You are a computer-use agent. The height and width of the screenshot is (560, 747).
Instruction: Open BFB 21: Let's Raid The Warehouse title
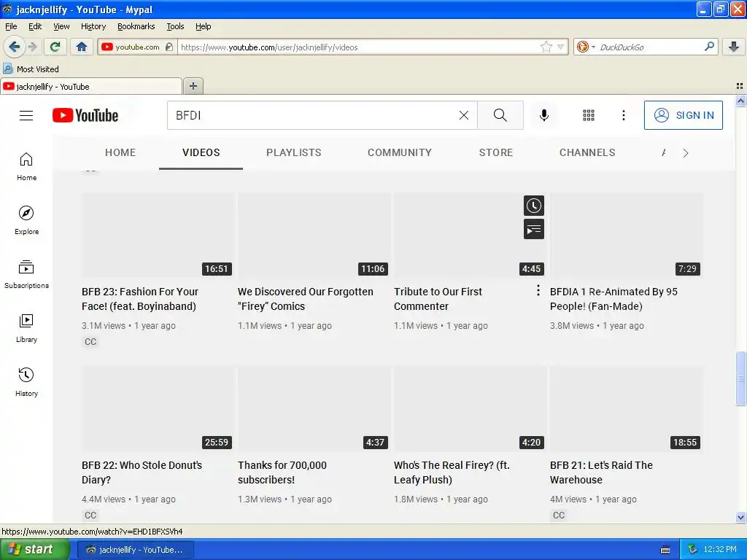point(601,472)
